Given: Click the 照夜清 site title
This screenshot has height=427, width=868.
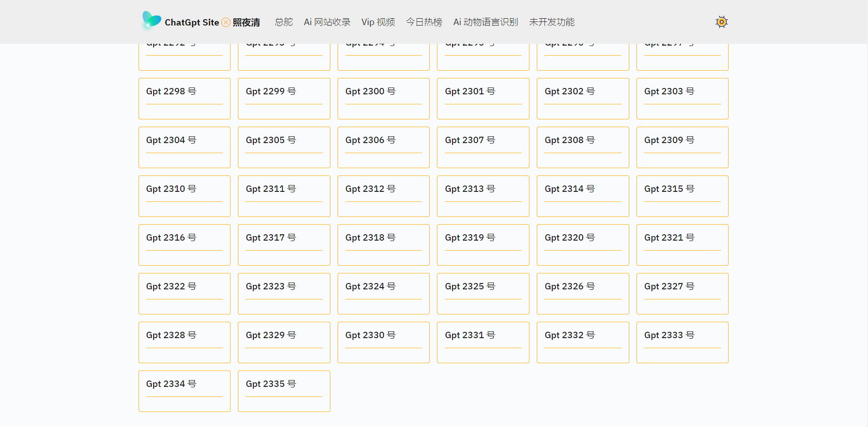Looking at the screenshot, I should [x=246, y=22].
